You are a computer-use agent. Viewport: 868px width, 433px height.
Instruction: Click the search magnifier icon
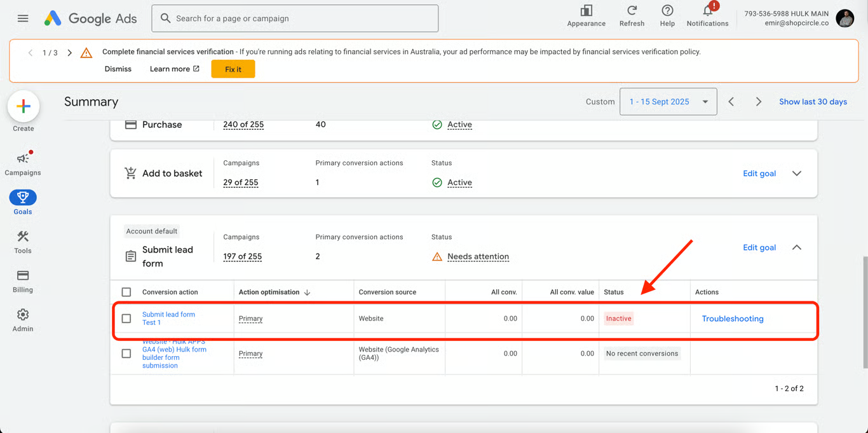(x=165, y=18)
